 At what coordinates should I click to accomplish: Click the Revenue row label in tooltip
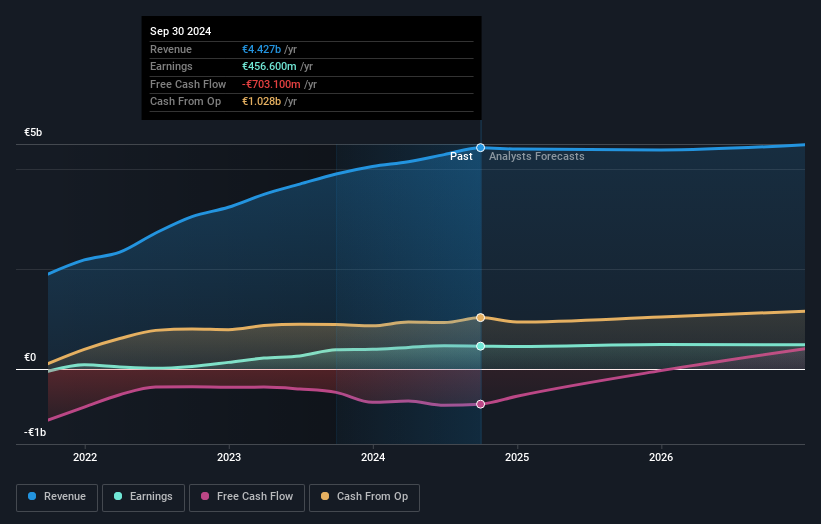pos(171,49)
